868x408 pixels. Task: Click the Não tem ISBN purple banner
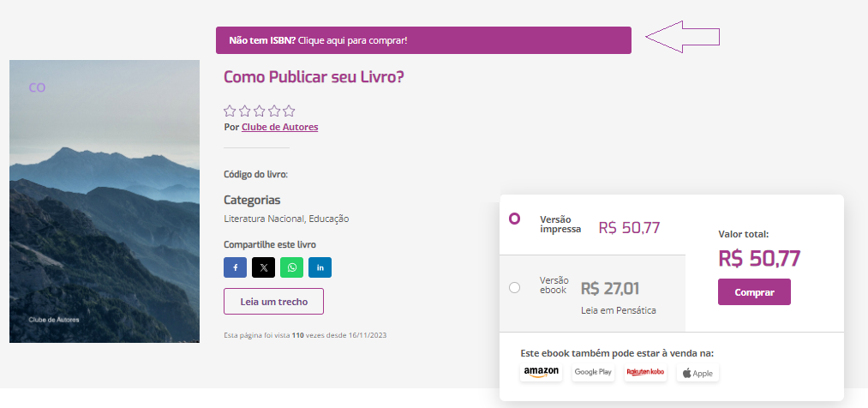[x=423, y=40]
